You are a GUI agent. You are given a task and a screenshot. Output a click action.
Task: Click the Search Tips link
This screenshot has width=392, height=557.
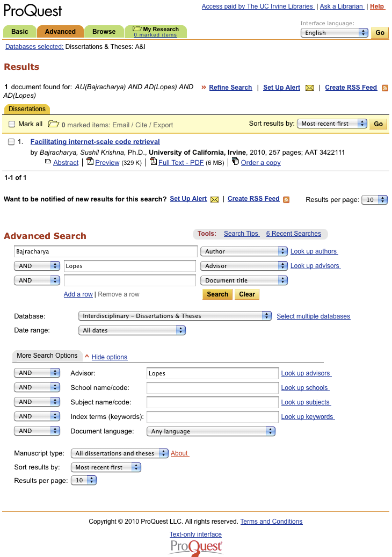[x=242, y=234]
